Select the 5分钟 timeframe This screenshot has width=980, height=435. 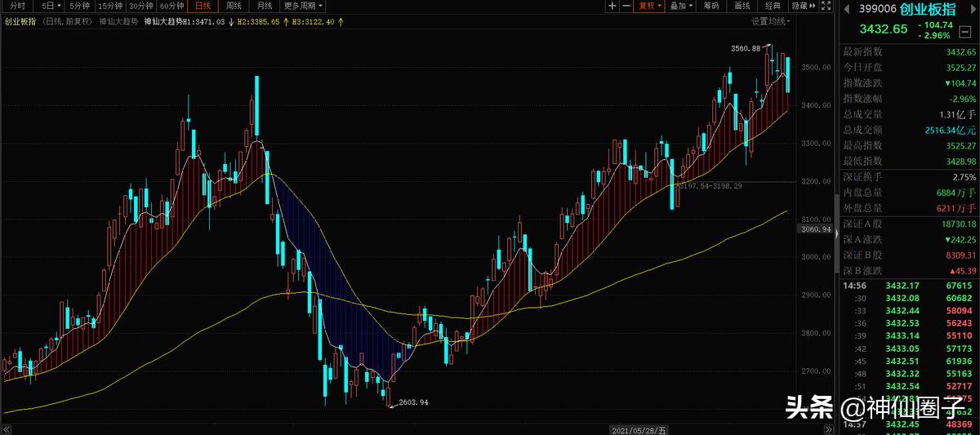coord(80,7)
